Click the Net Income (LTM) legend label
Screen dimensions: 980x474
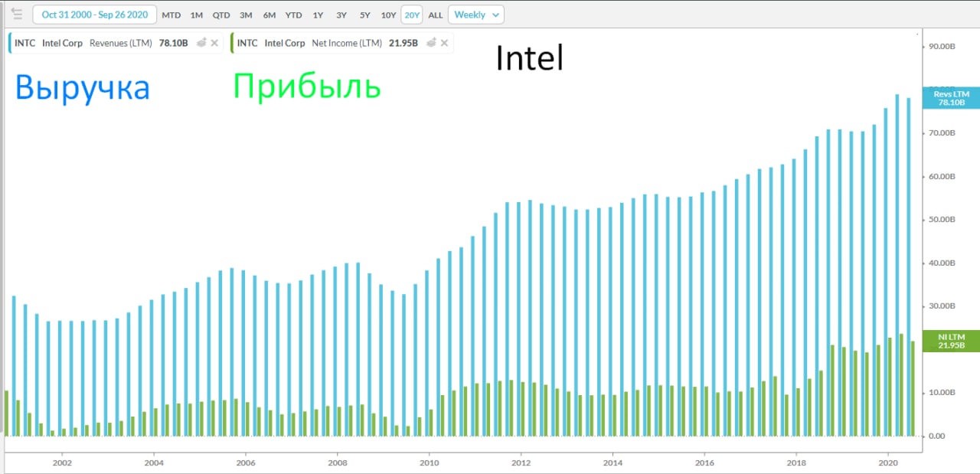(347, 43)
